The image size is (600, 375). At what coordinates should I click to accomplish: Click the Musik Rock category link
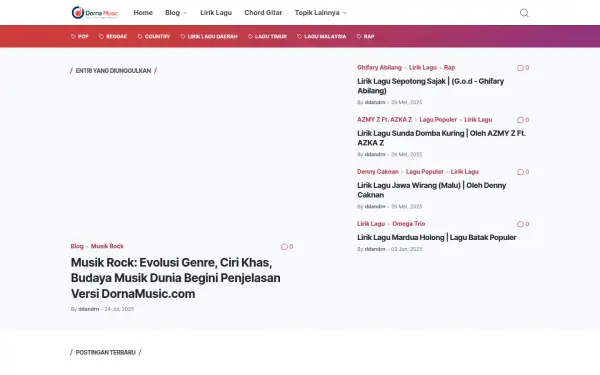[107, 246]
